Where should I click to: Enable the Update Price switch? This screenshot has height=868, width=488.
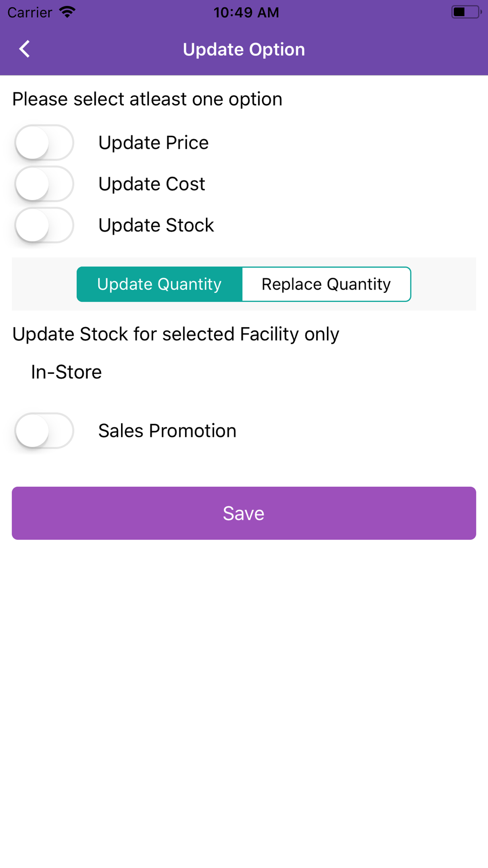tap(44, 143)
